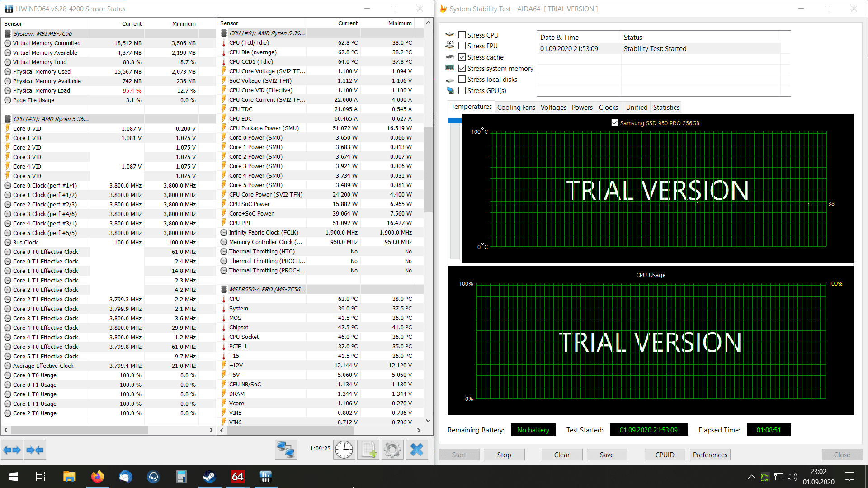The width and height of the screenshot is (868, 488).
Task: Open Steam from taskbar
Action: (209, 477)
